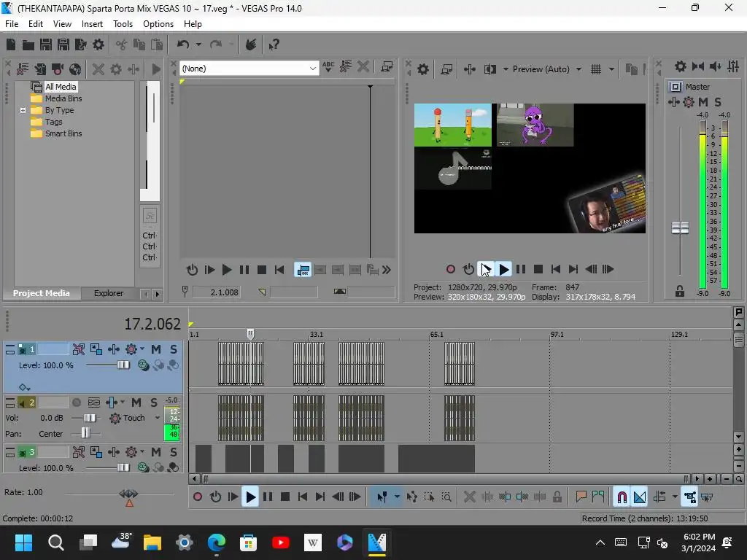The image size is (747, 560).
Task: Solo audio track 2 with S
Action: (154, 402)
